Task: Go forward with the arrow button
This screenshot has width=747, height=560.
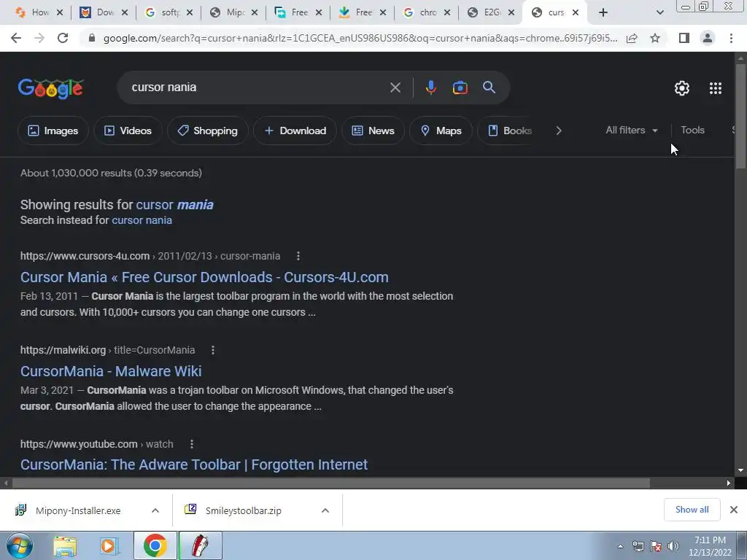Action: coord(39,38)
